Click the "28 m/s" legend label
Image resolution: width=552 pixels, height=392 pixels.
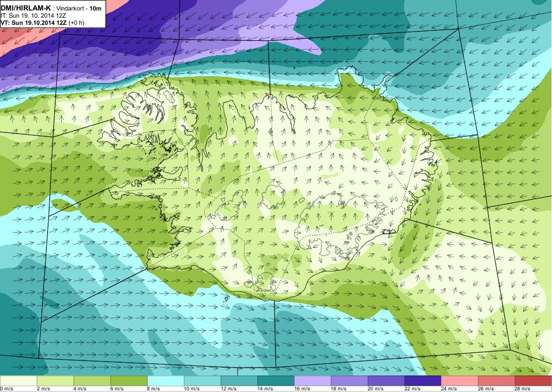523,389
